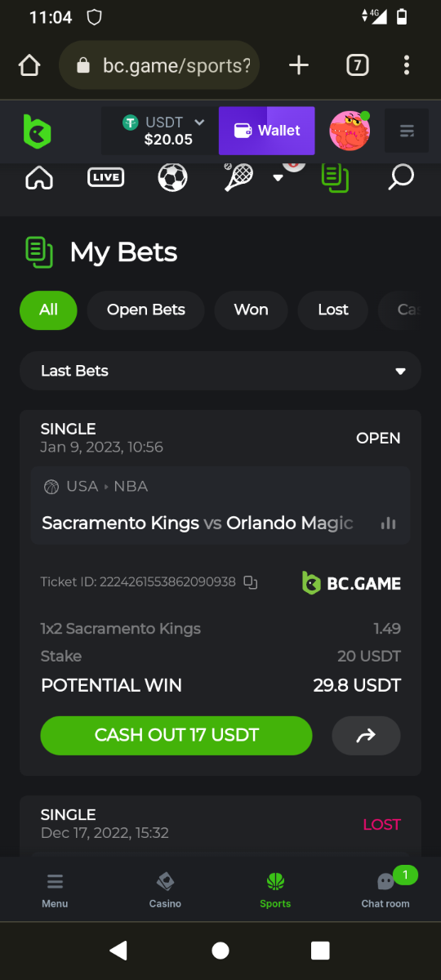Tap the user avatar profile picture
This screenshot has width=441, height=980.
point(350,131)
